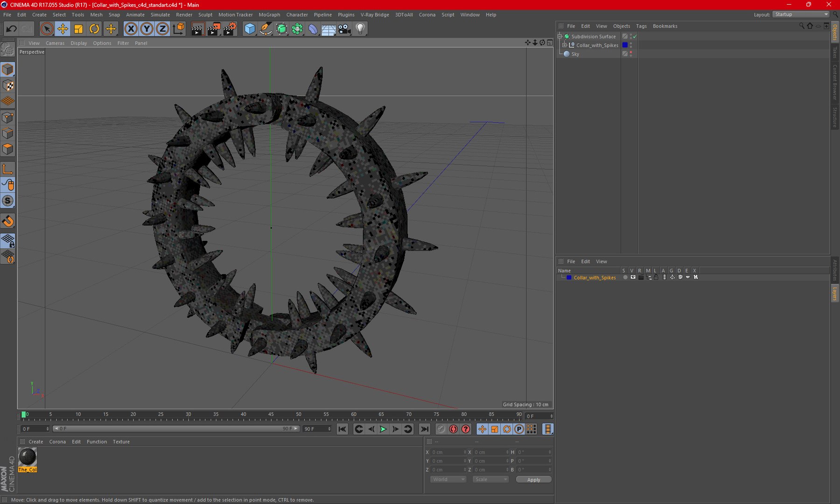Viewport: 840px width, 504px height.
Task: Expand the Collar_with_Spikes object tree
Action: pyautogui.click(x=565, y=45)
